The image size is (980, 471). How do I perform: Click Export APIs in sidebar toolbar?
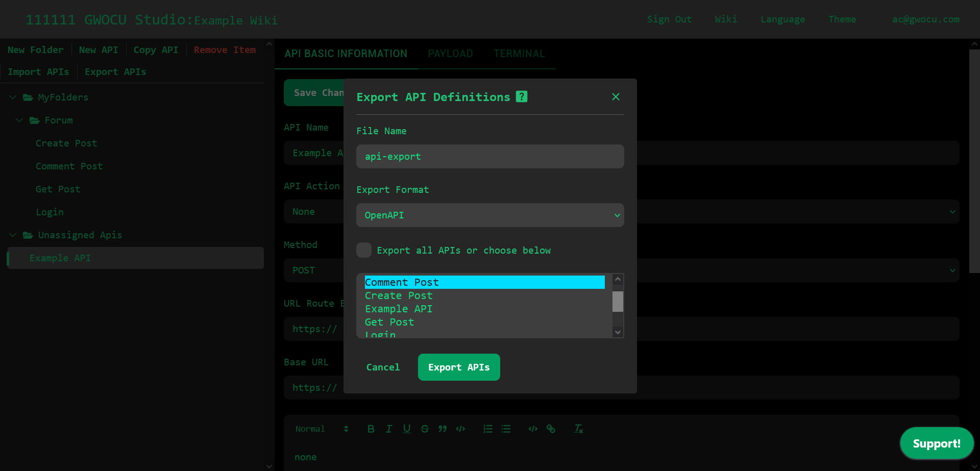[x=115, y=72]
